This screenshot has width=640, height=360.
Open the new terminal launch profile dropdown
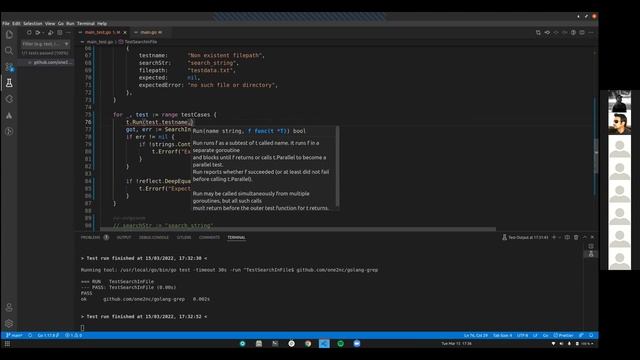point(559,237)
